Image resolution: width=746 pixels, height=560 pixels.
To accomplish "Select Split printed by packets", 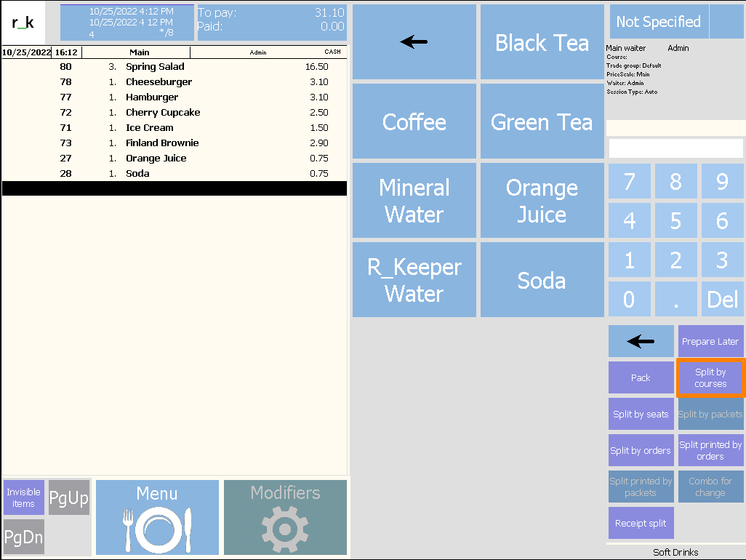I will coord(641,487).
